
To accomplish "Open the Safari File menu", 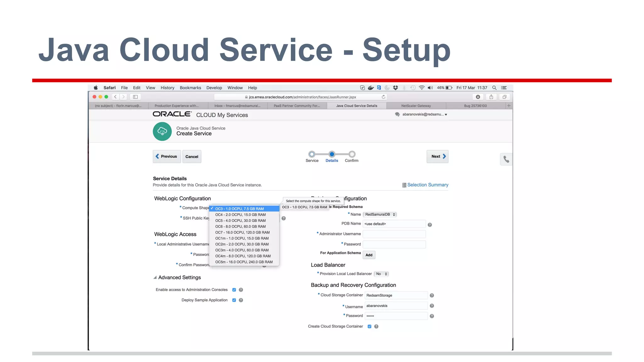I will [x=125, y=88].
